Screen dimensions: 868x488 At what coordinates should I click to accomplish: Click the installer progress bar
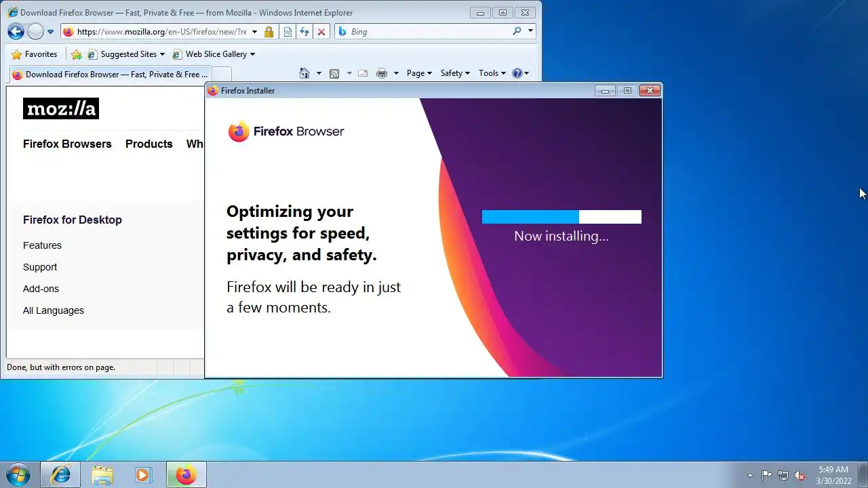[x=561, y=217]
